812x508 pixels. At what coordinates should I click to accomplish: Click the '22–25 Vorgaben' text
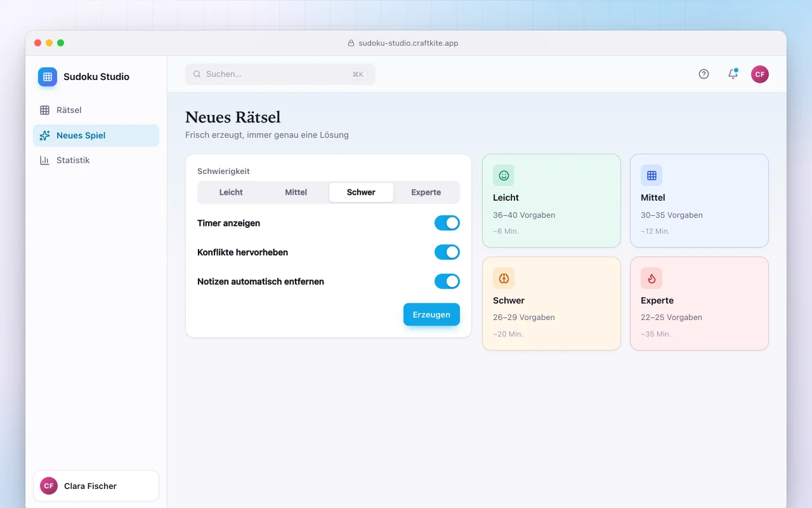[672, 317]
